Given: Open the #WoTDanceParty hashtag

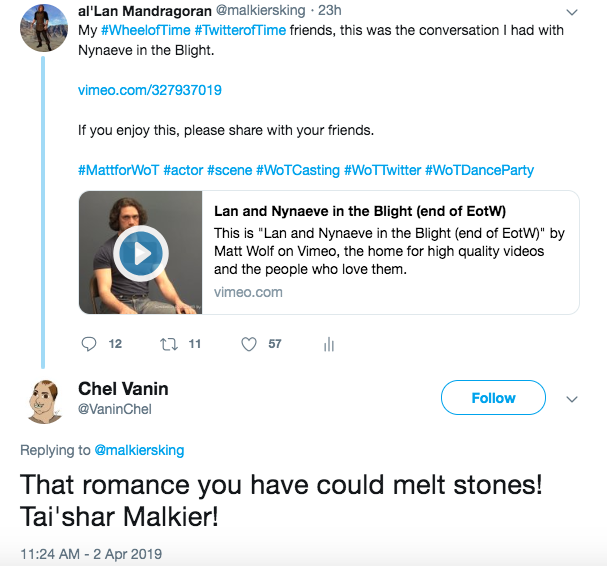Looking at the screenshot, I should click(x=479, y=170).
